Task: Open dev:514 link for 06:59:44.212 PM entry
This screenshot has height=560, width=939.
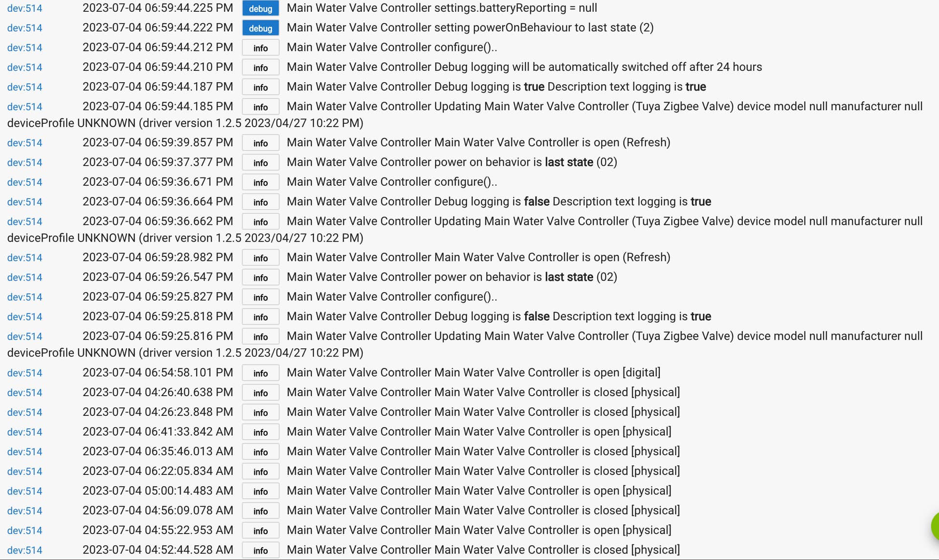Action: click(24, 47)
